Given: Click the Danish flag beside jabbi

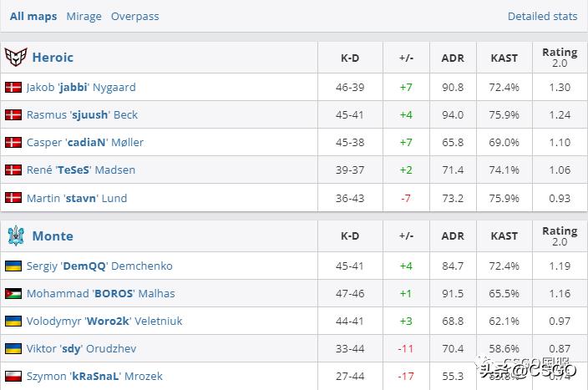Looking at the screenshot, I should point(13,87).
